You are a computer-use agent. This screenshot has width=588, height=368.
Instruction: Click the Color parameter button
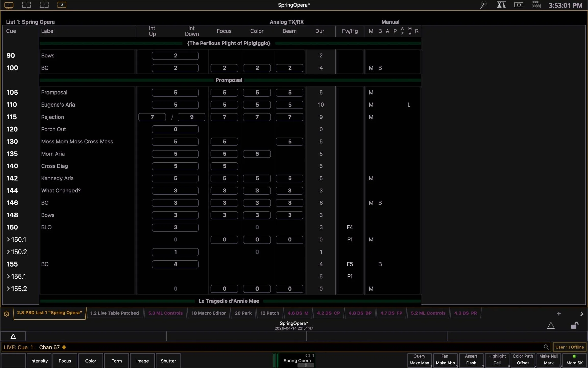coord(91,361)
